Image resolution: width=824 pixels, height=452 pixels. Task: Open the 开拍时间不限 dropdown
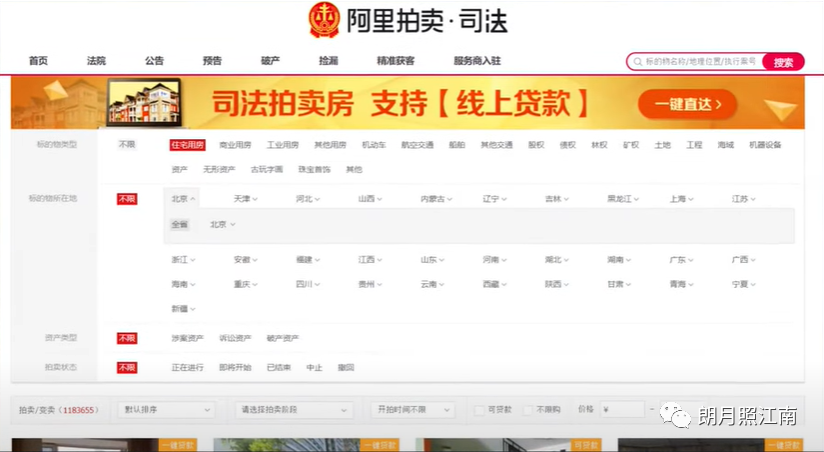[x=413, y=409]
